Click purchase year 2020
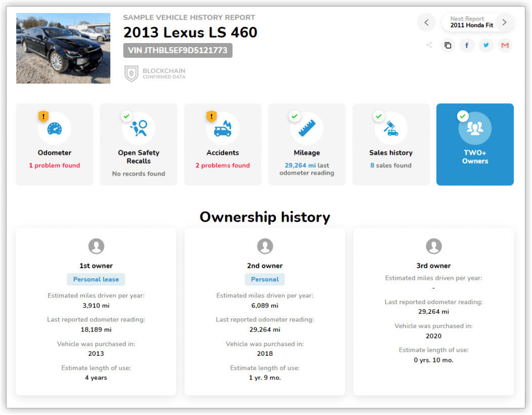This screenshot has width=532, height=415. (434, 336)
